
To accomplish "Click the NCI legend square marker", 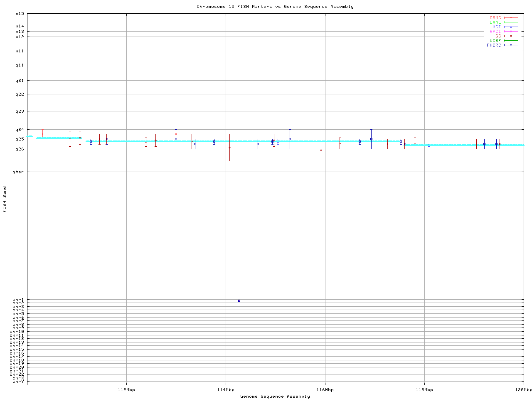I will (x=511, y=27).
